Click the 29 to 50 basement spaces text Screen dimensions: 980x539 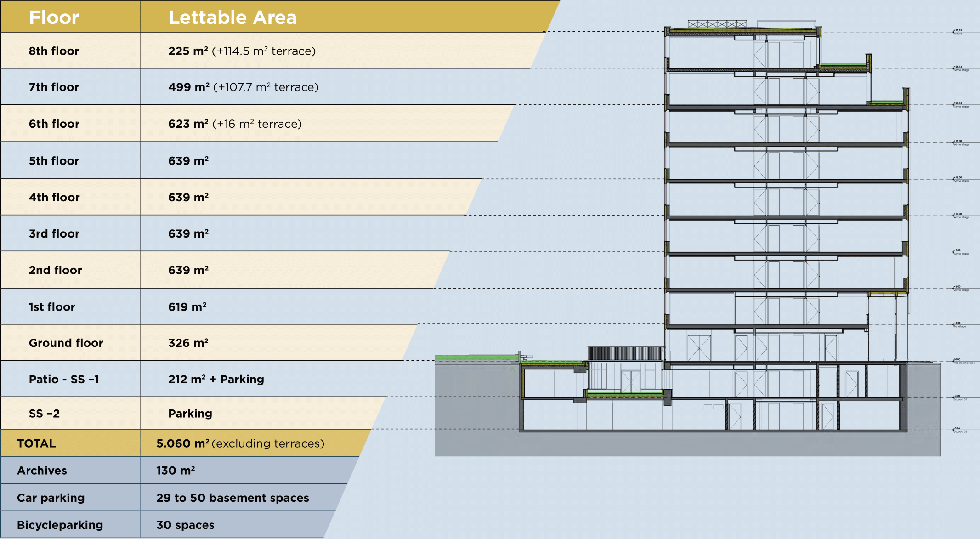click(232, 498)
